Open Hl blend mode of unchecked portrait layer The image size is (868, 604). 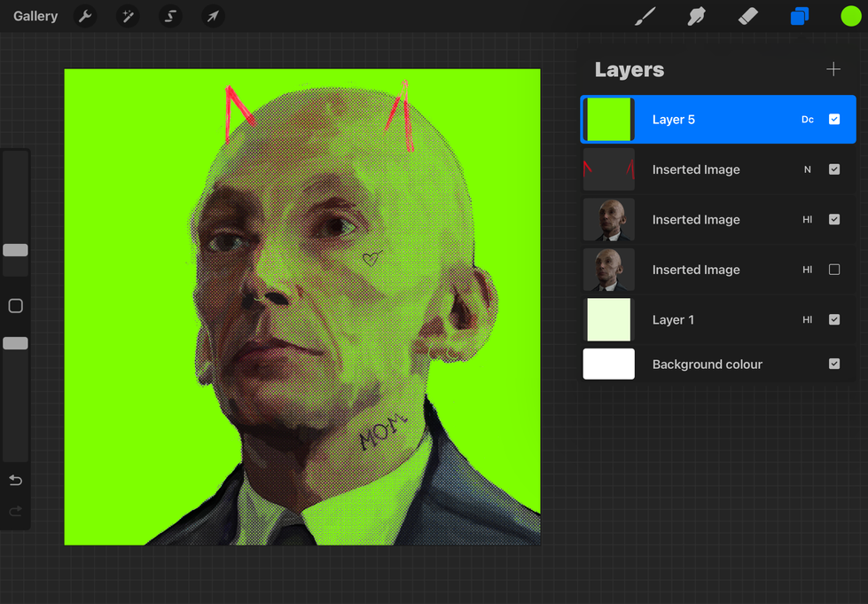[x=808, y=270]
